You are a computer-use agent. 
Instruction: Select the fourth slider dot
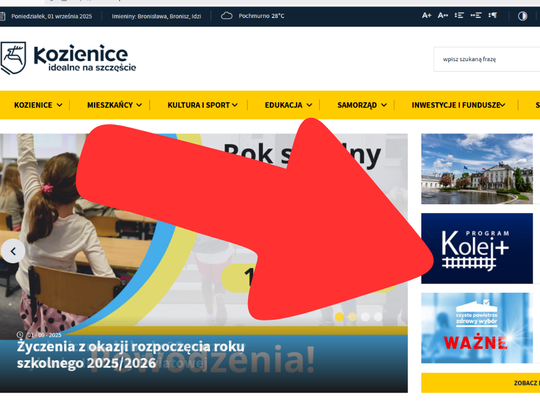coord(378,316)
